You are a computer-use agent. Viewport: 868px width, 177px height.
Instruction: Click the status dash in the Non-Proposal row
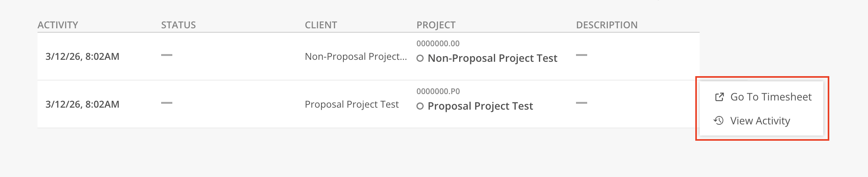coord(167,55)
